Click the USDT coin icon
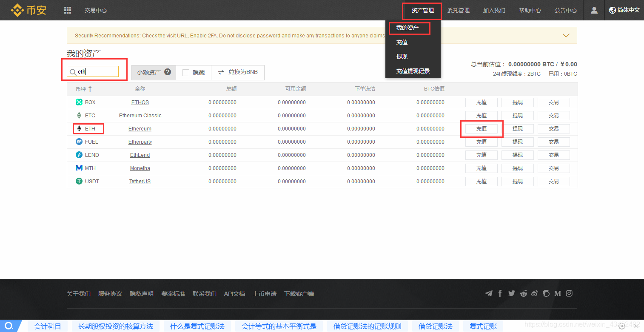This screenshot has height=332, width=644. tap(79, 181)
